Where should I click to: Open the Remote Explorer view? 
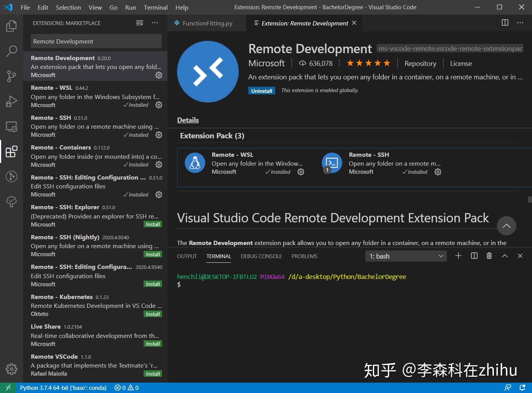(x=11, y=126)
